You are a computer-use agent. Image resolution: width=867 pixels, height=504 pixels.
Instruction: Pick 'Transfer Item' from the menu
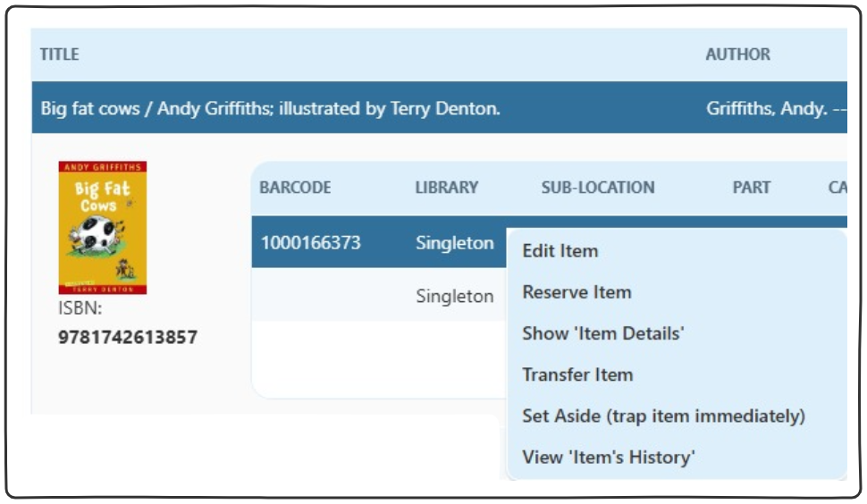pos(577,374)
